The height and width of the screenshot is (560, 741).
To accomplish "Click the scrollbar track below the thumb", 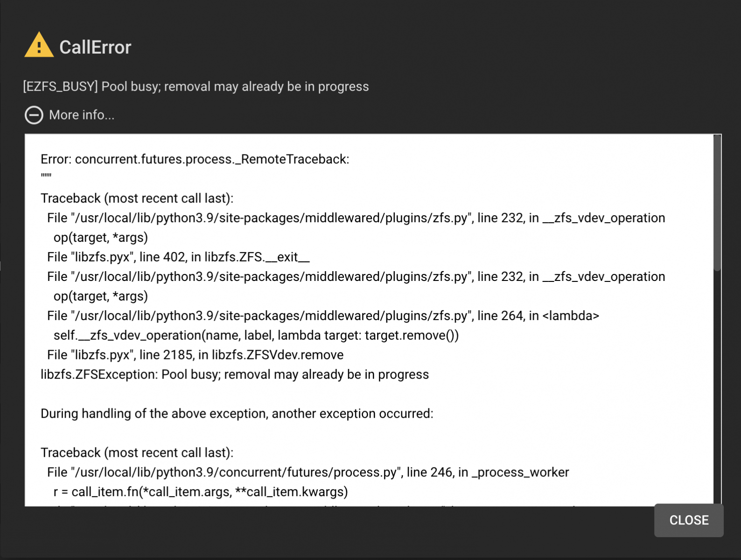I will point(717,387).
